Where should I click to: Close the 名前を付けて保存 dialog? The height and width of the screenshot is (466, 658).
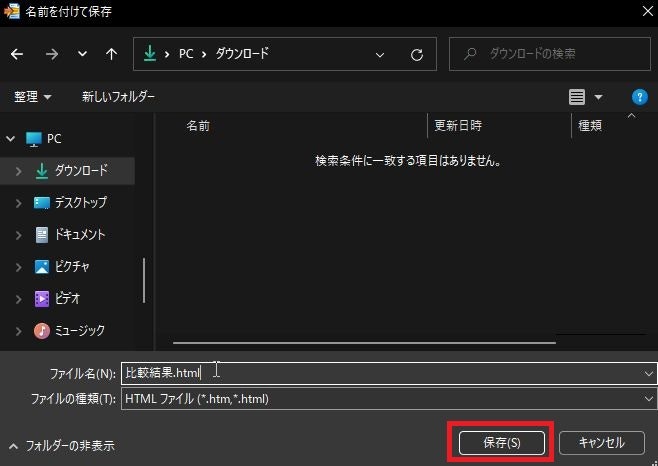pyautogui.click(x=648, y=11)
